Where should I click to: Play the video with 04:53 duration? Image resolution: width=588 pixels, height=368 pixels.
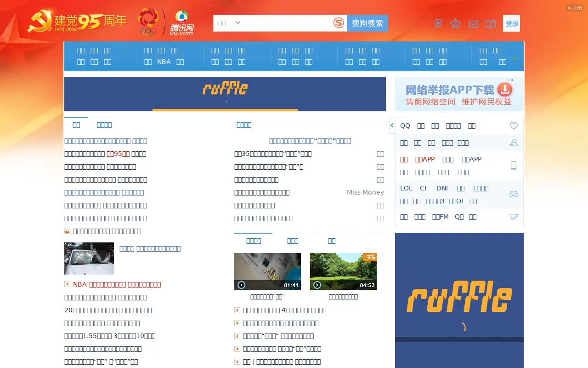[x=343, y=271]
